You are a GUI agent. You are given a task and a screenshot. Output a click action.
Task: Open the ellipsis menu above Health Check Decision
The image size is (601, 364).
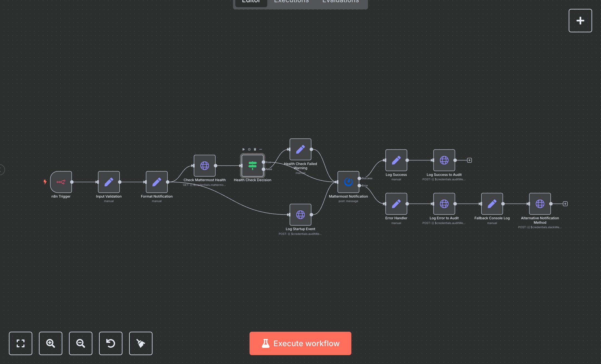[x=260, y=149]
